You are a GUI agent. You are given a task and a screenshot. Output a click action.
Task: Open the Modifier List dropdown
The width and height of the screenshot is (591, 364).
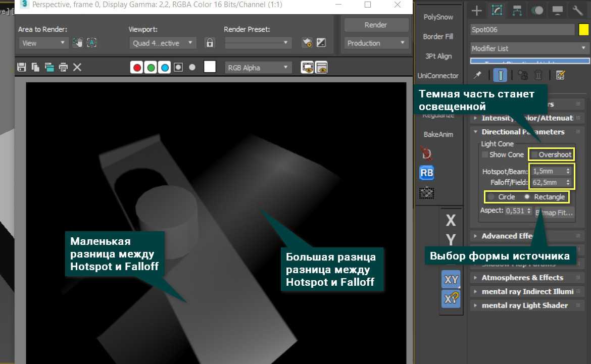point(529,48)
